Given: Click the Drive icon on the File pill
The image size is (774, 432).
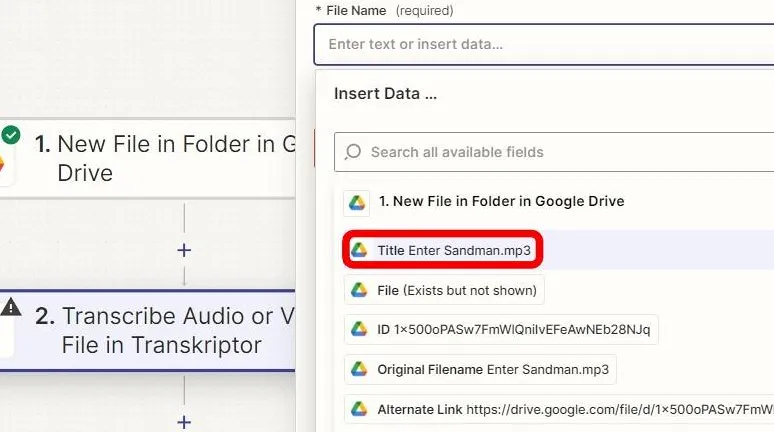Looking at the screenshot, I should [x=359, y=290].
